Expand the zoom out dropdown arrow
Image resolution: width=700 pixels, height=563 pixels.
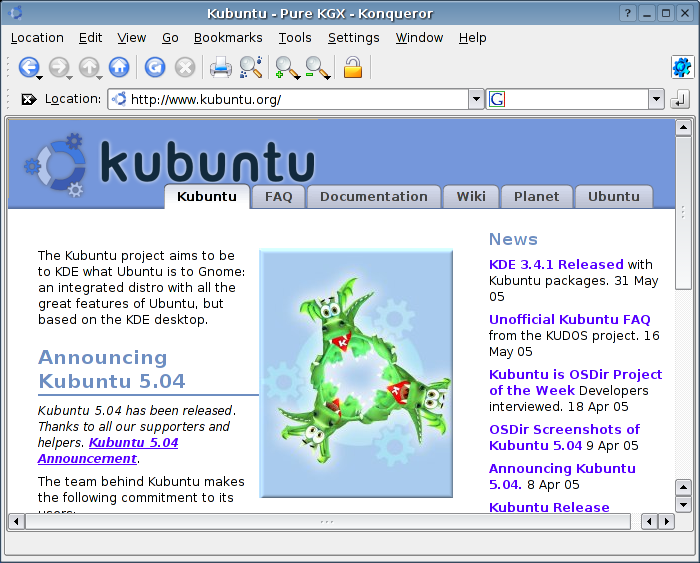(x=328, y=78)
